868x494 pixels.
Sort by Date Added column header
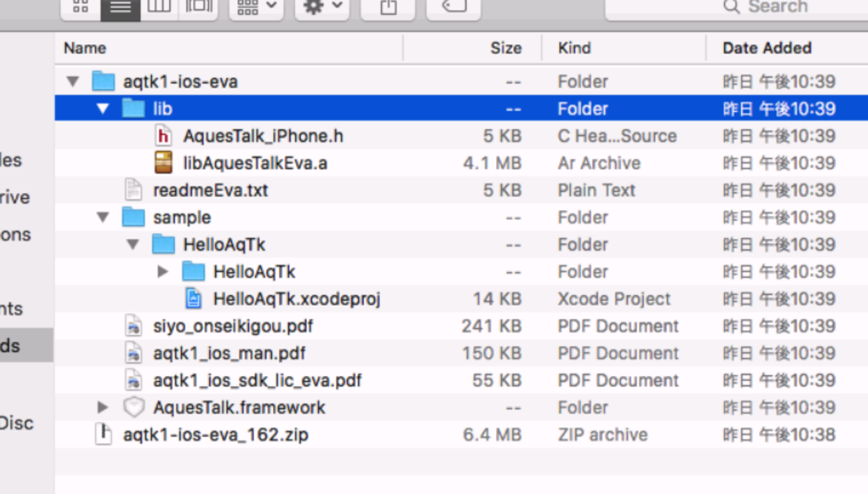767,48
